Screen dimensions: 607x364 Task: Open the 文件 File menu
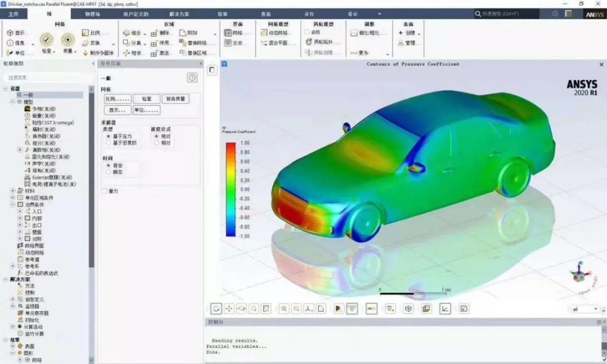tap(13, 14)
